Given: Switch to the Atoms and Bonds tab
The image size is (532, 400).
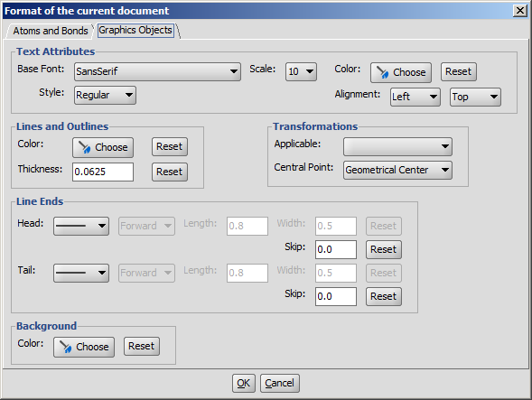Looking at the screenshot, I should (x=51, y=31).
